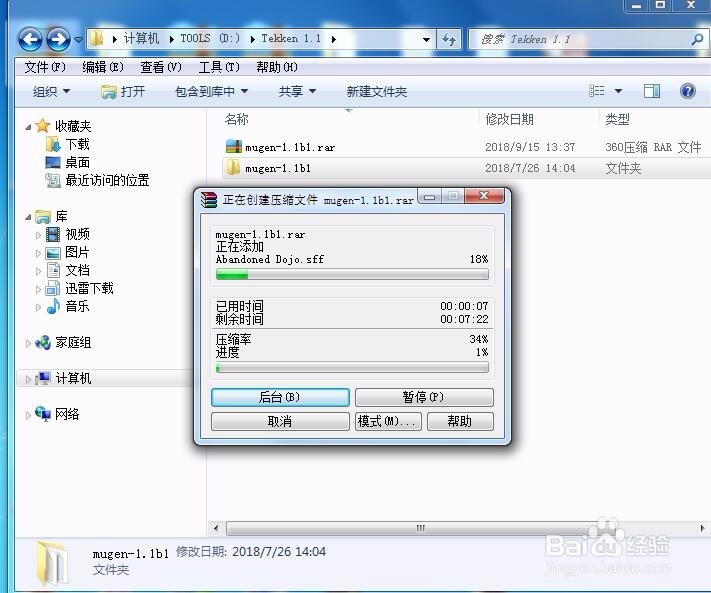Click the file progress bar at 18%
The image size is (711, 593).
(x=352, y=274)
